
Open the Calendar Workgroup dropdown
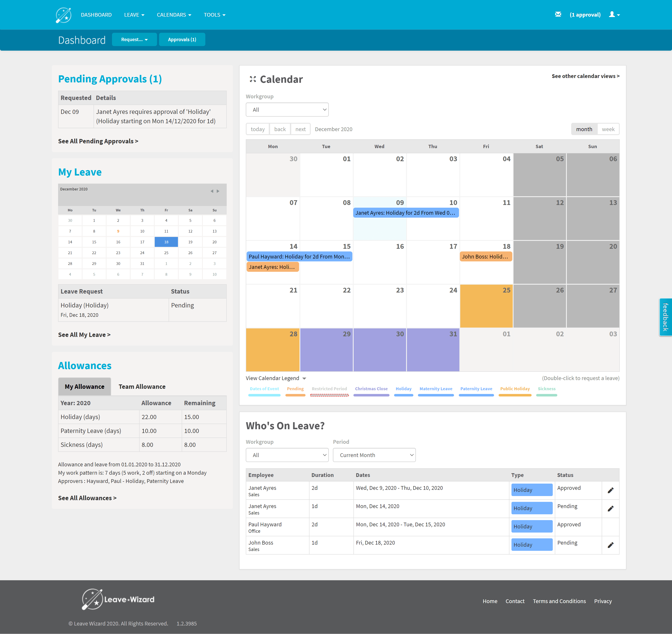pos(287,110)
